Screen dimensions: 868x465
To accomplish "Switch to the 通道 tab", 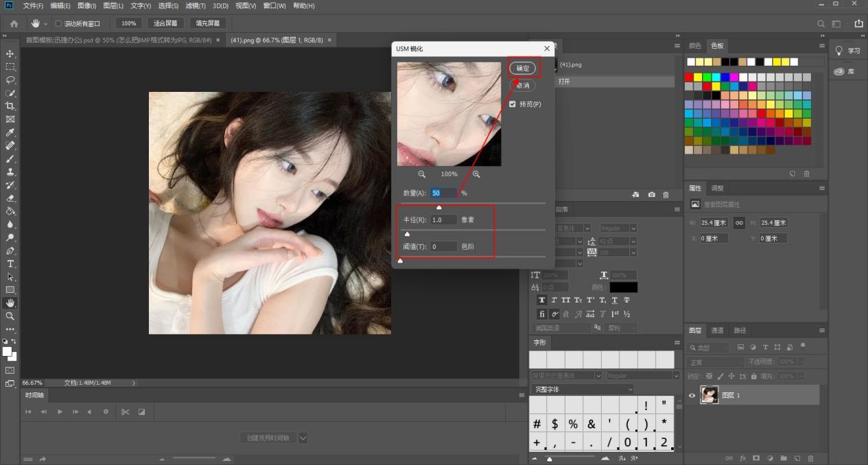I will click(717, 331).
